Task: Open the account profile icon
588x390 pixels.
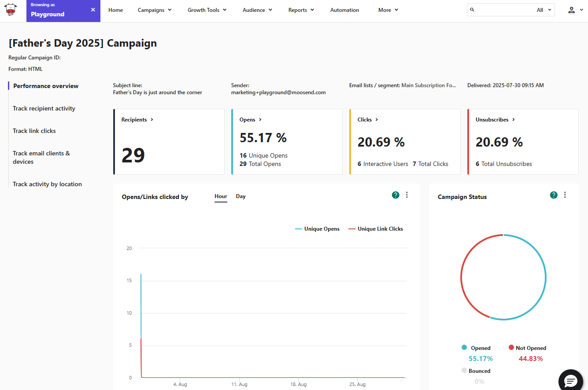Action: pos(571,10)
